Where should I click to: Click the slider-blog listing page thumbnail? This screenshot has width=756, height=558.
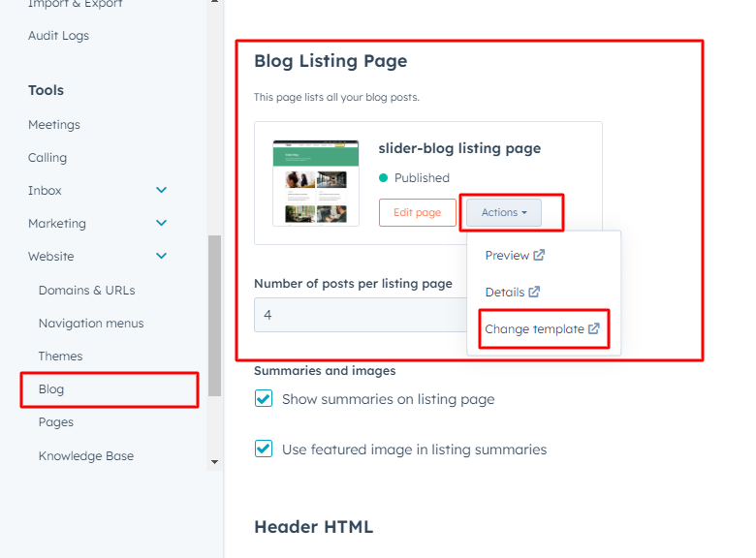click(316, 182)
